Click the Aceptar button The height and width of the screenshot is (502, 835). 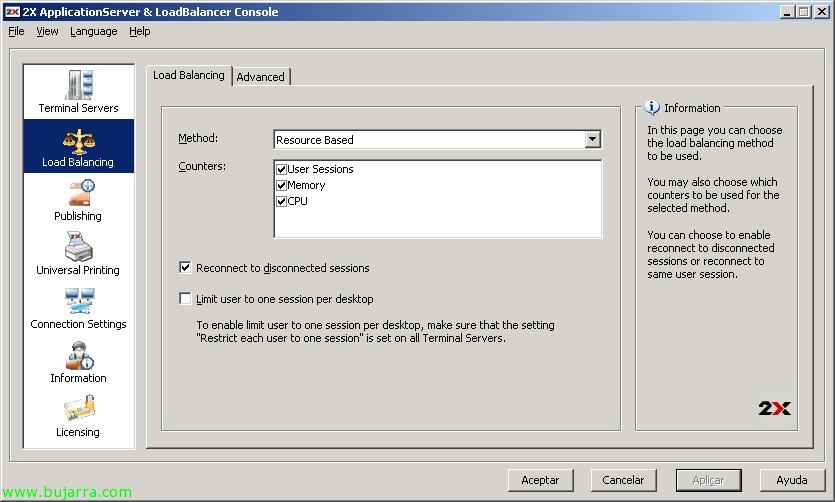pyautogui.click(x=541, y=480)
